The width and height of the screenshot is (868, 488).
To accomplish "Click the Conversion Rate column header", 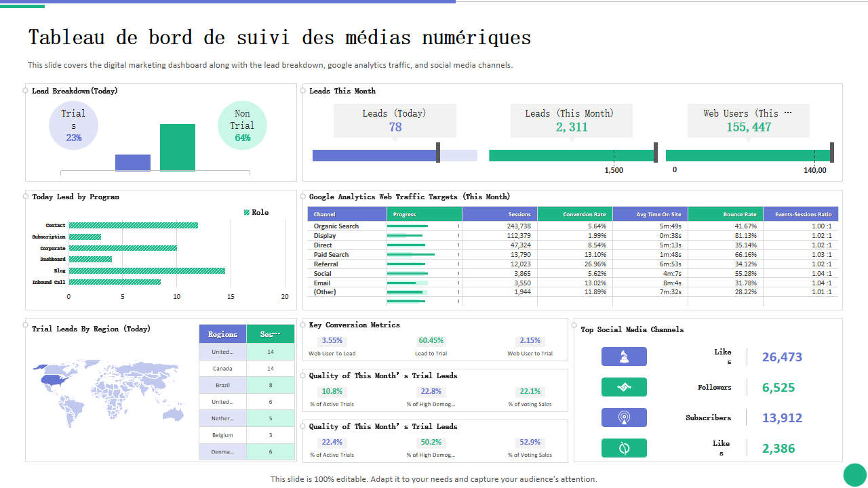I will 575,214.
